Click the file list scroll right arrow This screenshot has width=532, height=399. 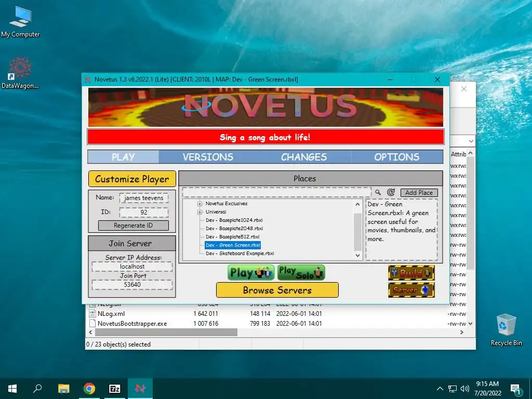point(461,332)
